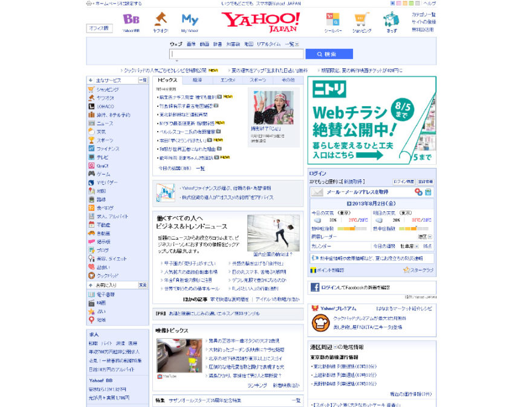Collapse the 主なサービス section arrow
The image size is (532, 407).
click(91, 80)
